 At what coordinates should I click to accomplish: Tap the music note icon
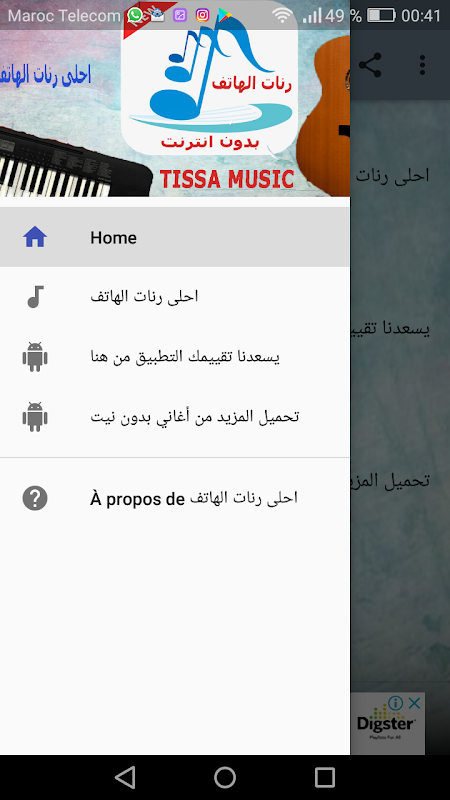click(x=35, y=296)
